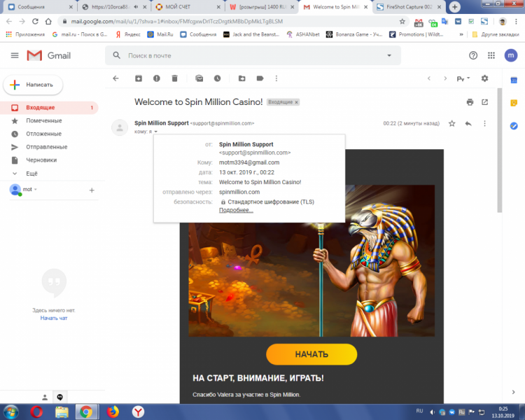The height and width of the screenshot is (420, 525).
Task: Bookmark this page with the star in address bar
Action: (402, 22)
